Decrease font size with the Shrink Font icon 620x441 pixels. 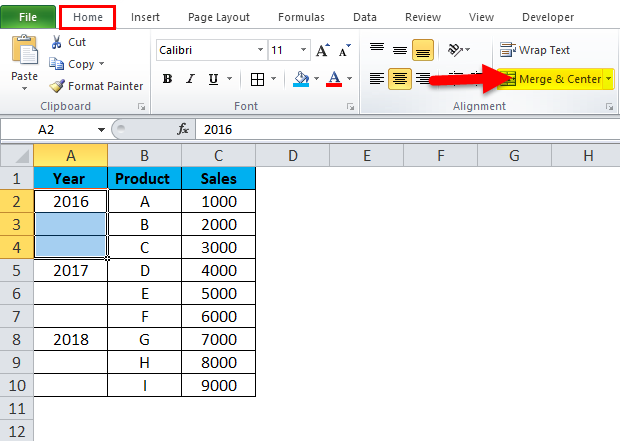[344, 50]
